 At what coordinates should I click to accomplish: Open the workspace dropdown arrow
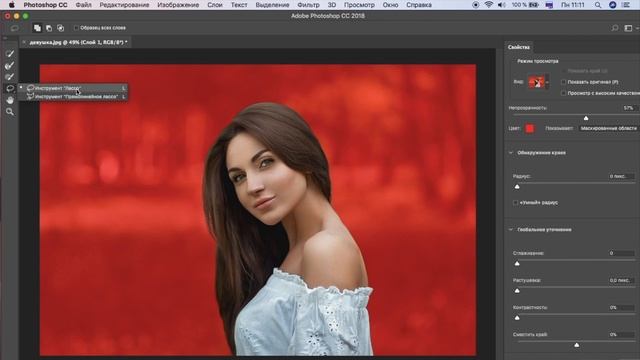(x=637, y=28)
